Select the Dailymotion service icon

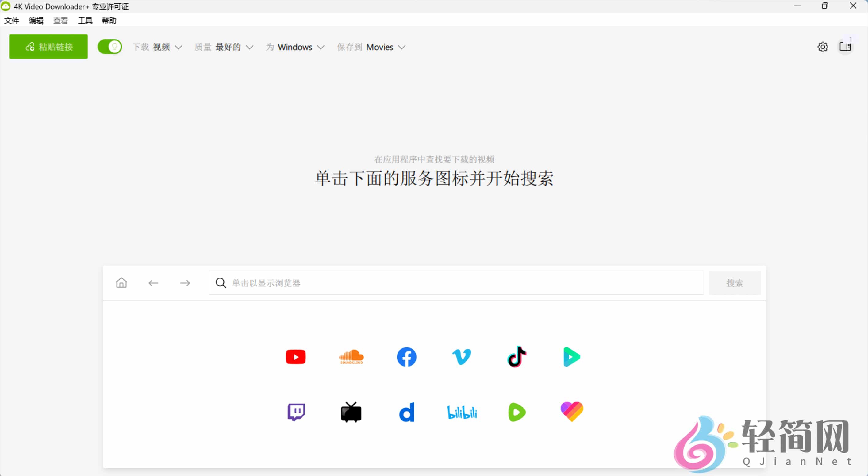tap(407, 412)
